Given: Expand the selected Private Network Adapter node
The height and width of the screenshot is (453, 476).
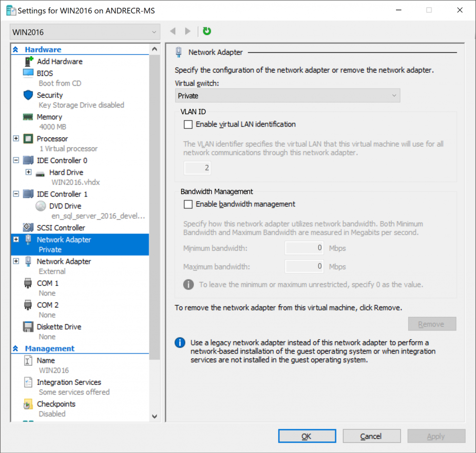Looking at the screenshot, I should tap(16, 240).
